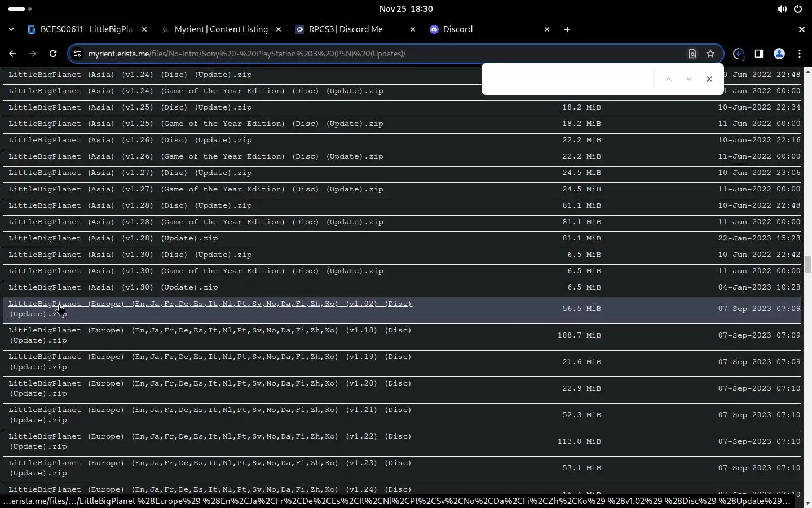Click the page search icon in address bar

[692, 54]
